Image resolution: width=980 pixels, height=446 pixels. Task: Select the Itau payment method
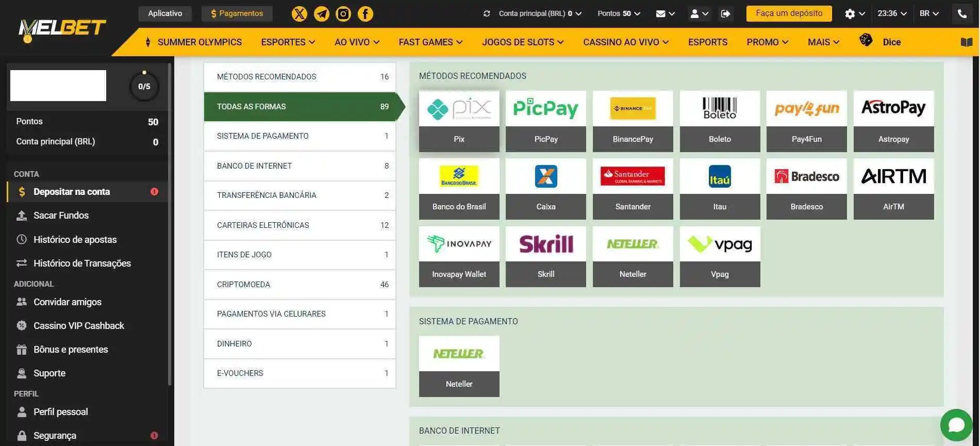pos(720,189)
